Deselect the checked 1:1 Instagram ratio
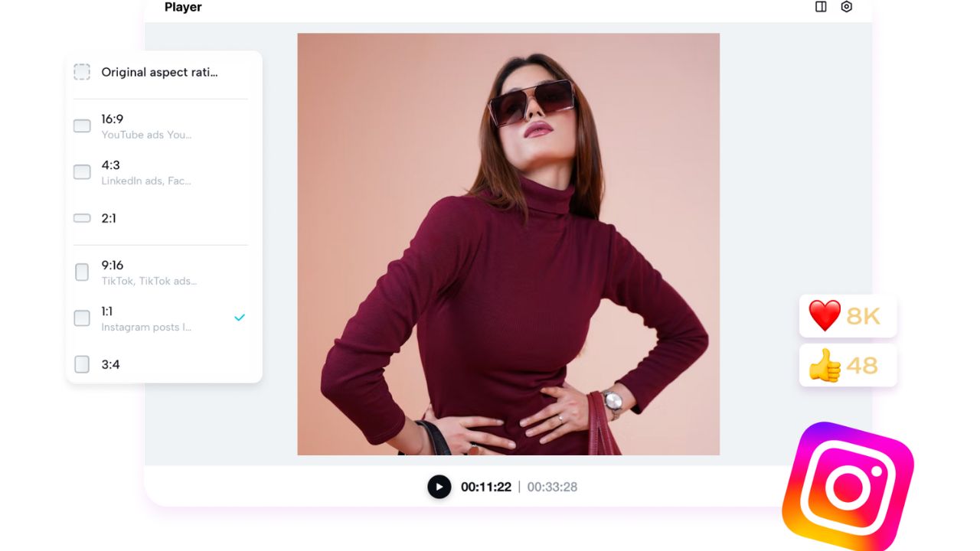This screenshot has height=551, width=980. 82,318
